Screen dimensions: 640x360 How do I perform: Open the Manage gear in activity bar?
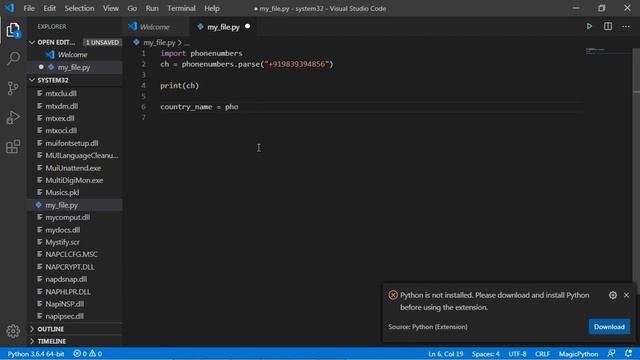click(13, 331)
